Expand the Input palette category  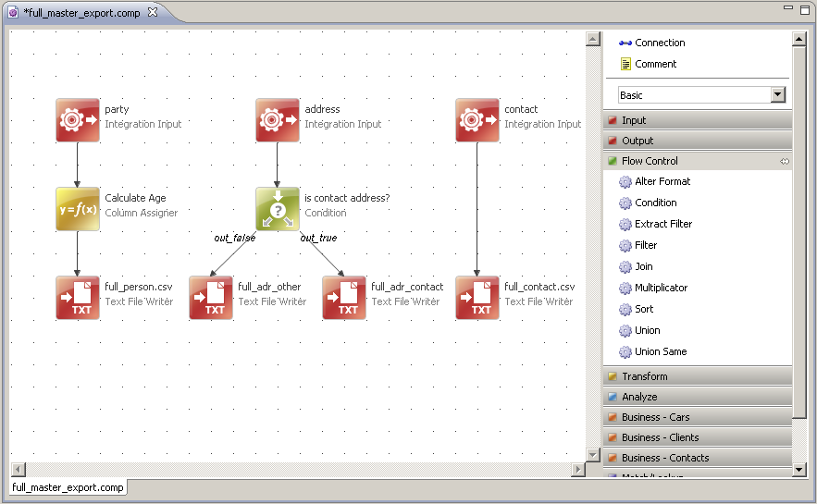pyautogui.click(x=634, y=120)
